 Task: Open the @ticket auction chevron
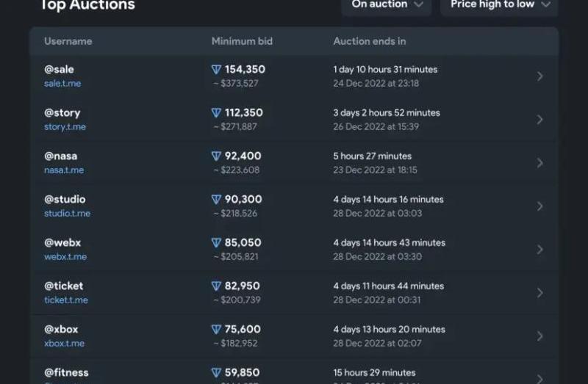[539, 293]
